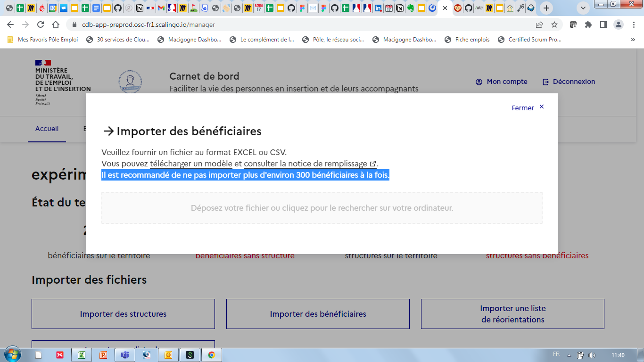Click the file drop zone to browse files
644x362 pixels.
coord(322,208)
